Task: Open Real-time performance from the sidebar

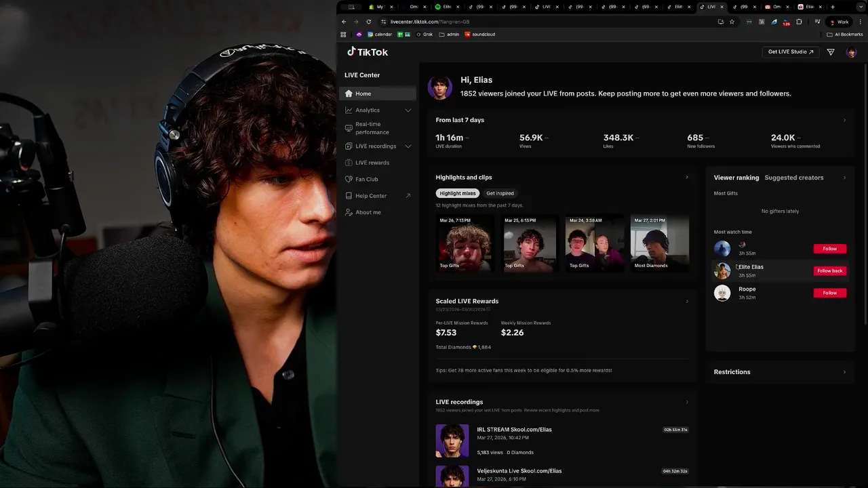Action: click(x=378, y=128)
